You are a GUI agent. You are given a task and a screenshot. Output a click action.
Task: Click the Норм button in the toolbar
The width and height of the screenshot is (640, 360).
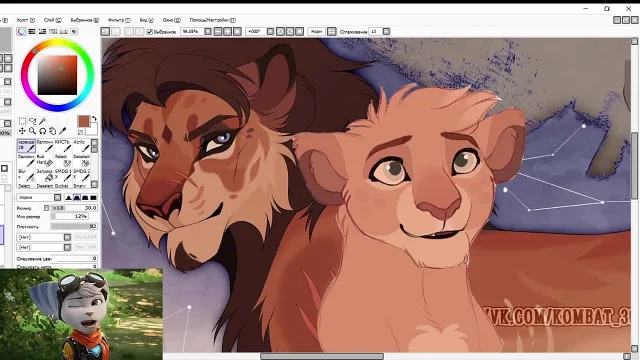[316, 31]
